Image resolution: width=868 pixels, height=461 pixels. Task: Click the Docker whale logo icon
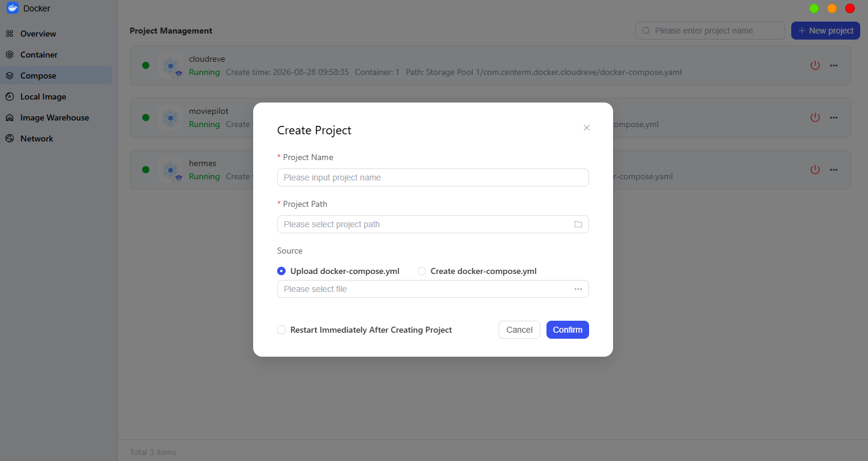point(13,8)
